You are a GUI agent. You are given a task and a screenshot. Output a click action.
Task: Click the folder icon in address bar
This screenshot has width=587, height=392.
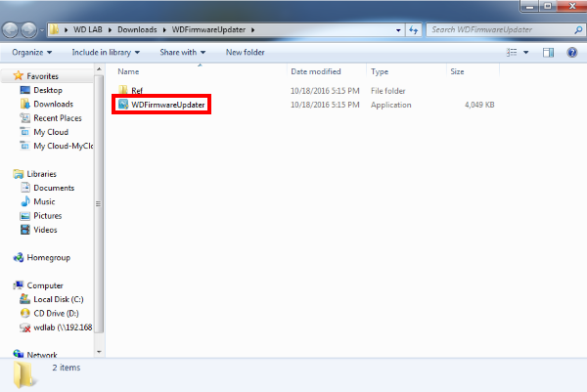point(54,29)
